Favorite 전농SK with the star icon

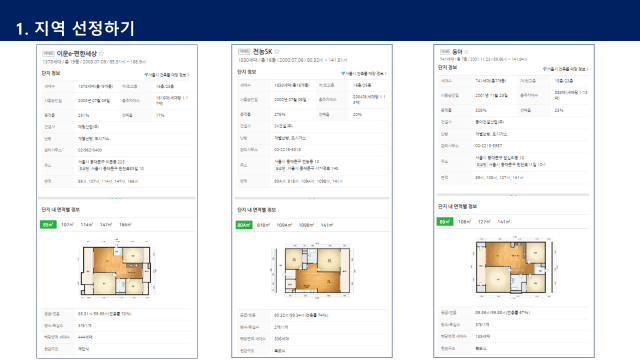[277, 51]
